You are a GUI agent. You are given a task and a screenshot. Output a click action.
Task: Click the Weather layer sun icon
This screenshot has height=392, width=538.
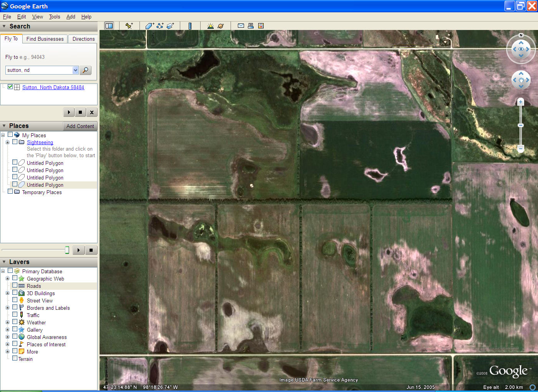tap(22, 322)
